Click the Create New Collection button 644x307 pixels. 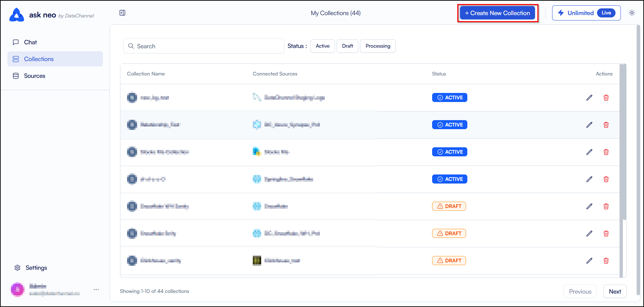(497, 13)
